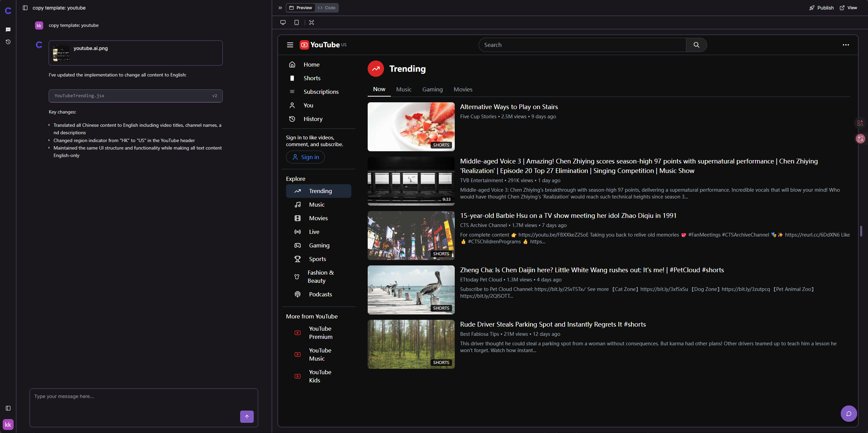The width and height of the screenshot is (868, 433).
Task: Switch to mobile preview device icon
Action: 296,22
